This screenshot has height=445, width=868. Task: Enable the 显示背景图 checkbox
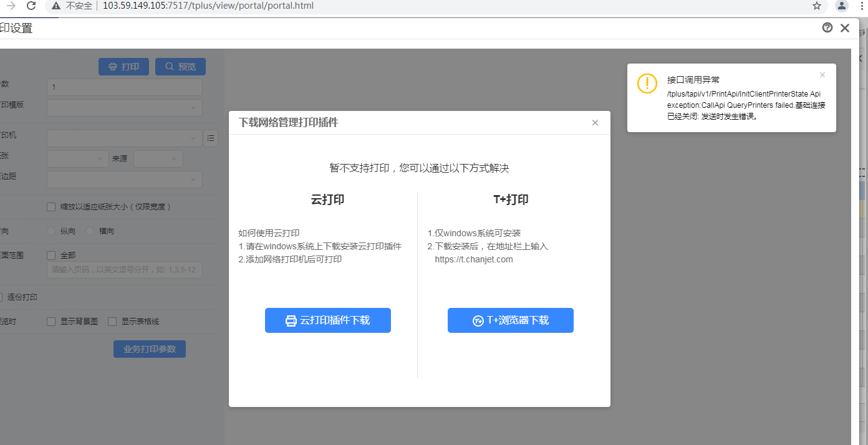click(x=52, y=322)
